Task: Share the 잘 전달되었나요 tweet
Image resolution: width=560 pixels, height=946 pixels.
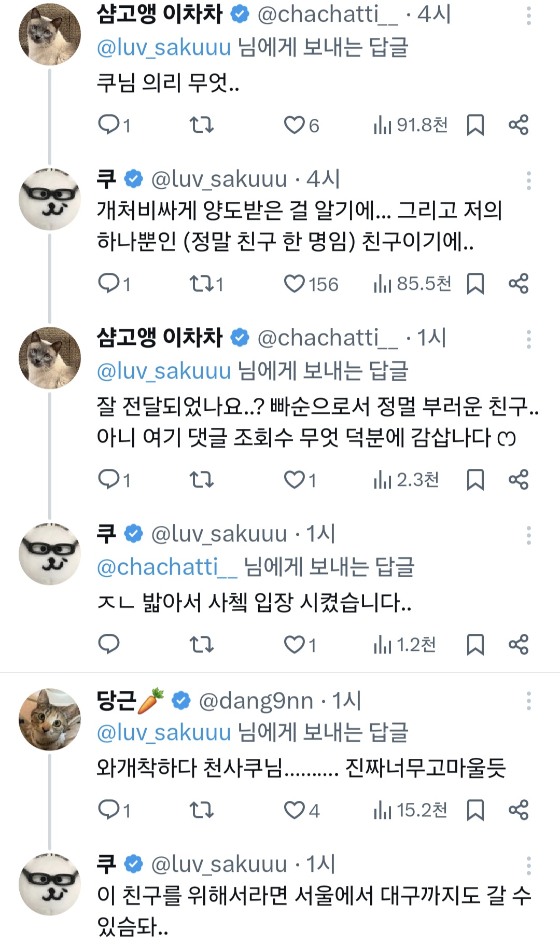Action: click(518, 480)
